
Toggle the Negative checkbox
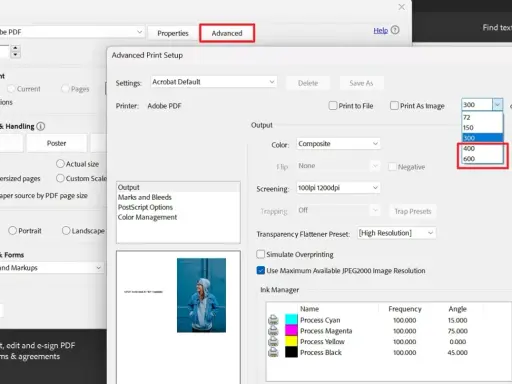pyautogui.click(x=392, y=167)
